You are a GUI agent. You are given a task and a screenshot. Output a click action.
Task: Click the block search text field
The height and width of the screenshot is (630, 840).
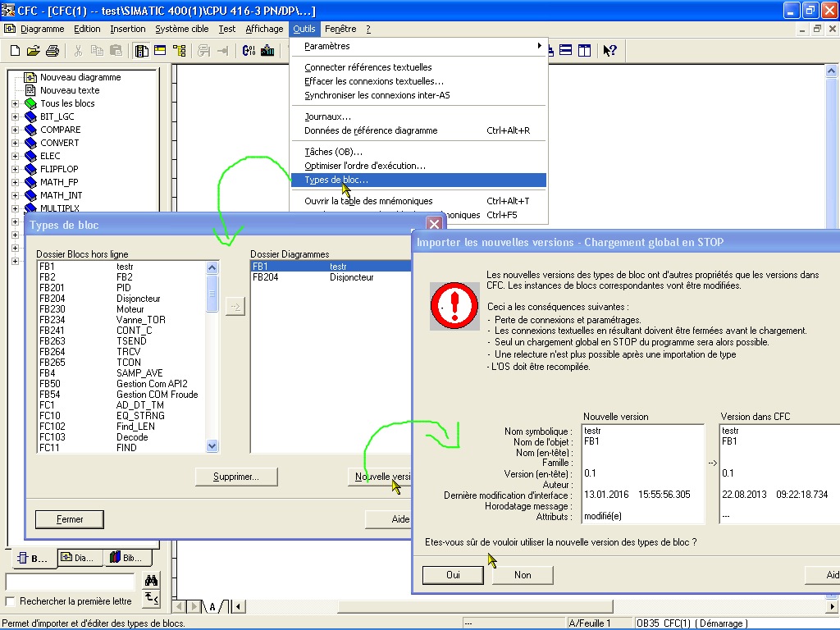[70, 581]
